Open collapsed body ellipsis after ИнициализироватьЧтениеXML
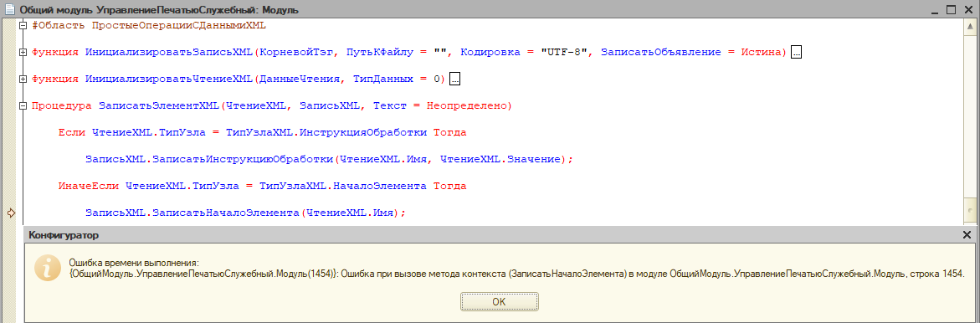The height and width of the screenshot is (323, 980). (x=455, y=79)
